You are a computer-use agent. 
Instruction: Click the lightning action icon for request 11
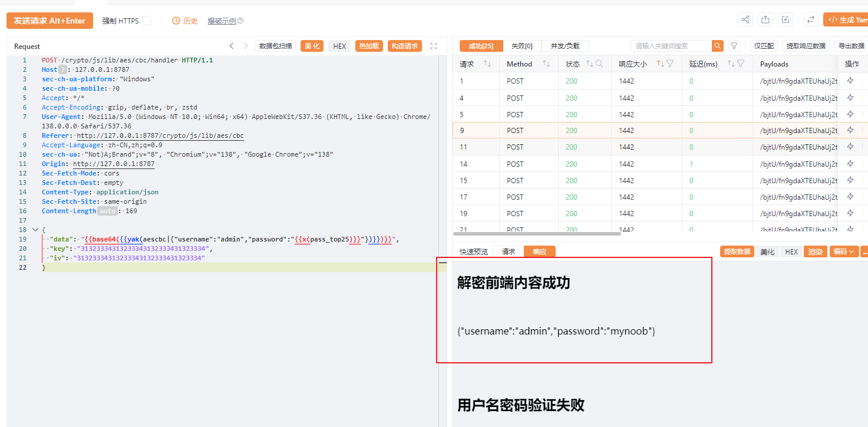click(x=850, y=147)
